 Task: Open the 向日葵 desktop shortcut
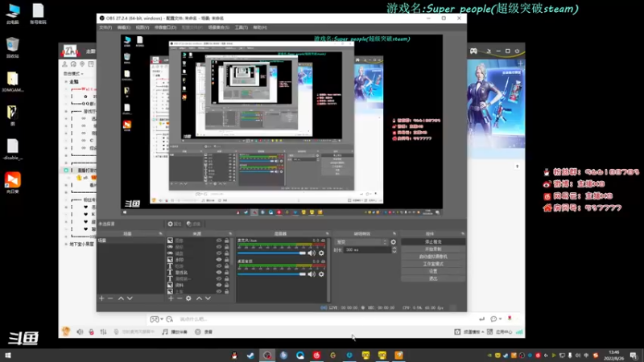pos(13,183)
